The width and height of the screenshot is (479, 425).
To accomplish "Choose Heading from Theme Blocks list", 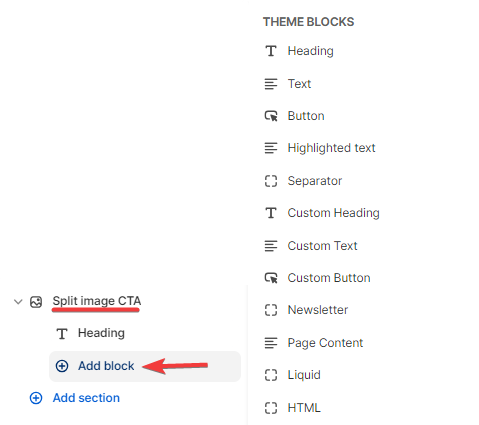I will tap(311, 51).
